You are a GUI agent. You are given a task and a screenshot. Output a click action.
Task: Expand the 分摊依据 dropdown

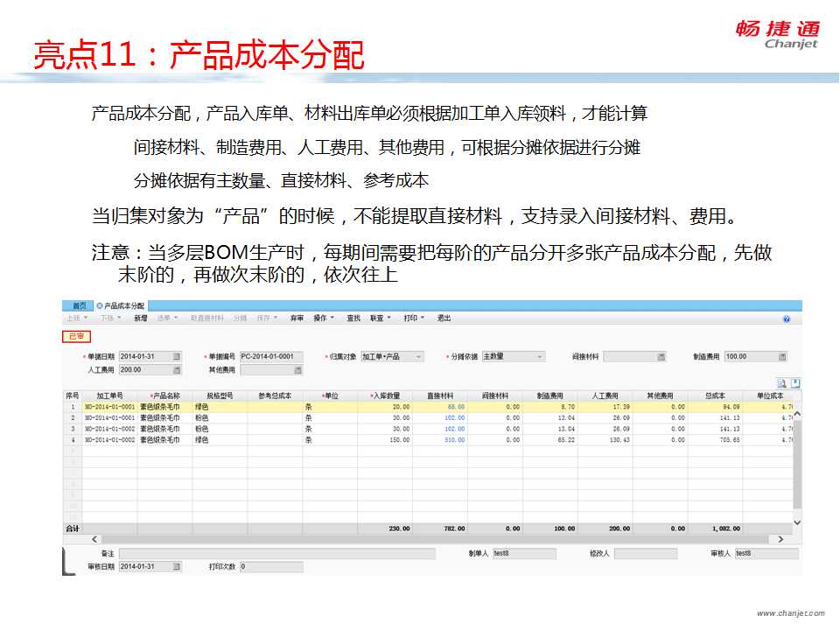[x=539, y=357]
